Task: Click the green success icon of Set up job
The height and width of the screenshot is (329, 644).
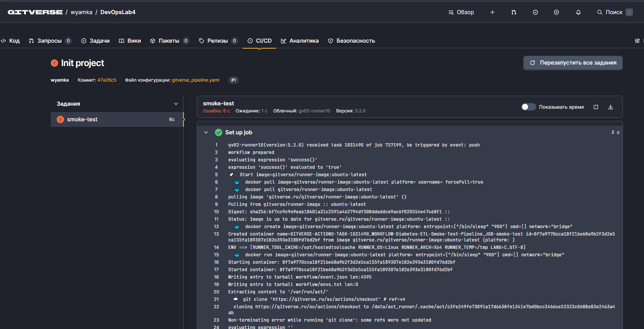Action: click(x=219, y=132)
